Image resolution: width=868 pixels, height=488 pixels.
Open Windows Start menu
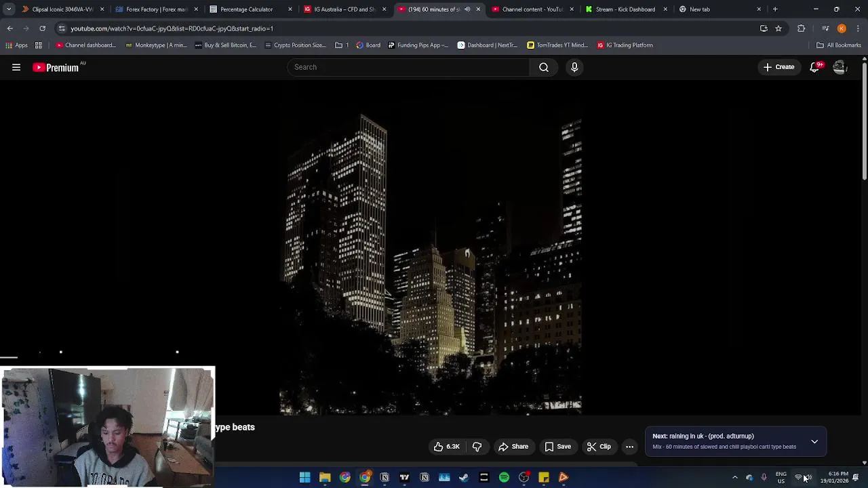305,478
